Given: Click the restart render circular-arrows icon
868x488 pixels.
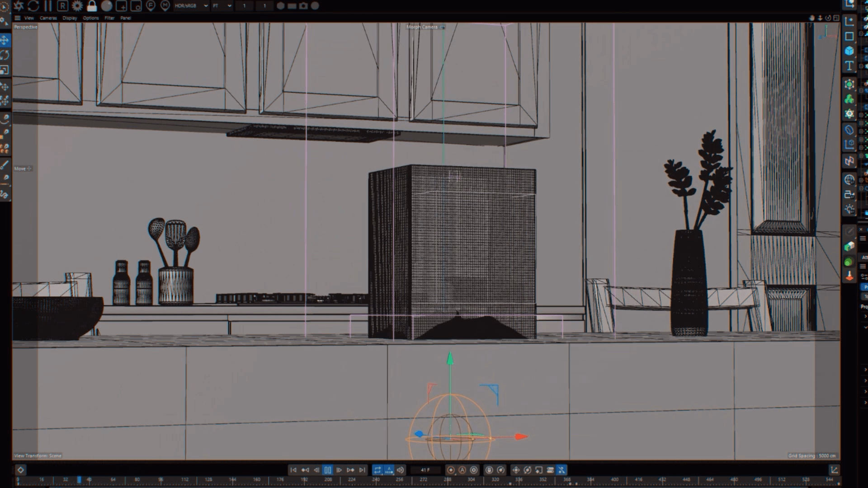Looking at the screenshot, I should (x=33, y=6).
